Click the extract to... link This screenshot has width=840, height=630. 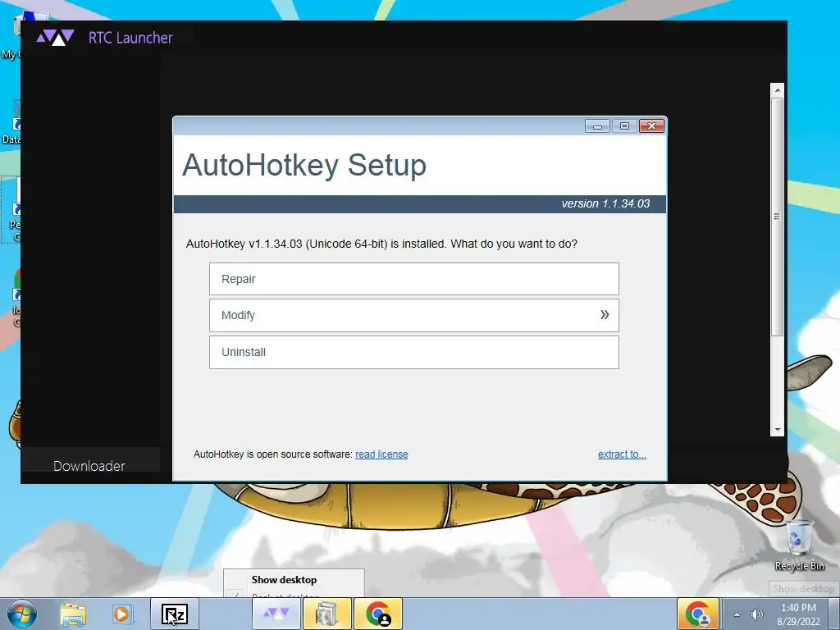tap(622, 454)
